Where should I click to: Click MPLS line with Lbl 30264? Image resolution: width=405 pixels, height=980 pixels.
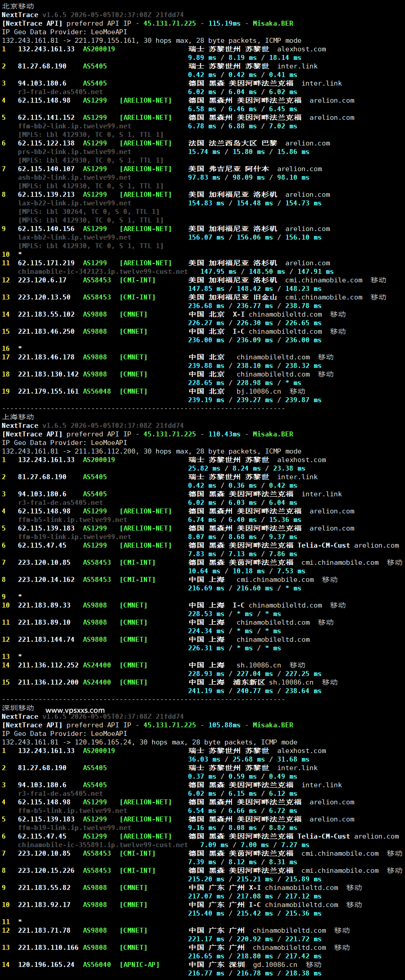tap(89, 212)
